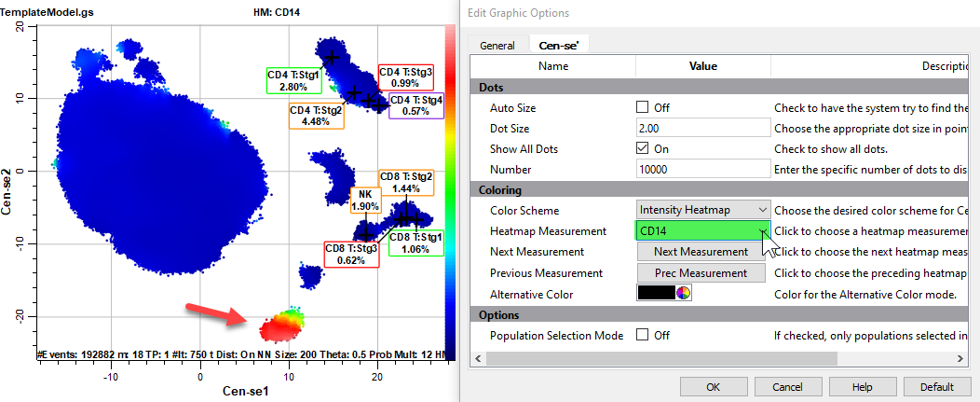
Task: Select the NK population label on the plot
Action: tap(365, 200)
